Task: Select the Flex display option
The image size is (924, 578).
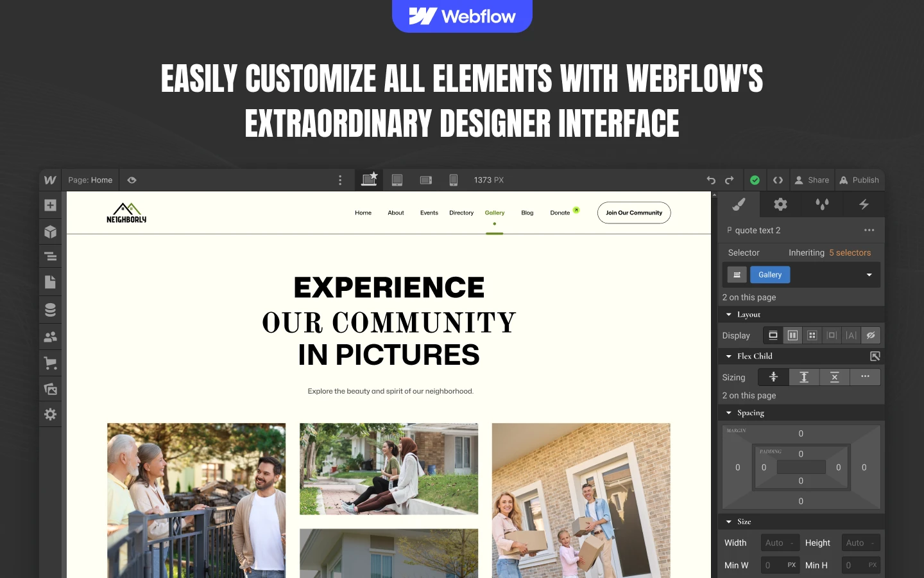Action: 792,335
